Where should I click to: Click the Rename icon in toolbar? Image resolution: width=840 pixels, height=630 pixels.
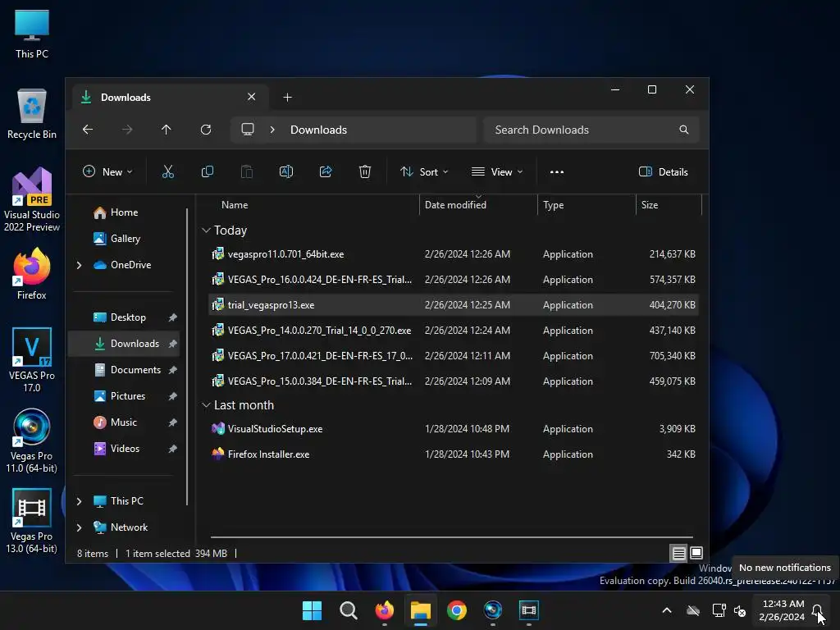286,172
